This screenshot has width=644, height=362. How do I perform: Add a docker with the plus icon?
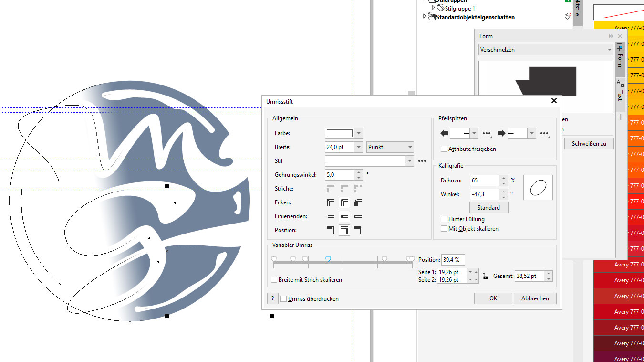(621, 117)
